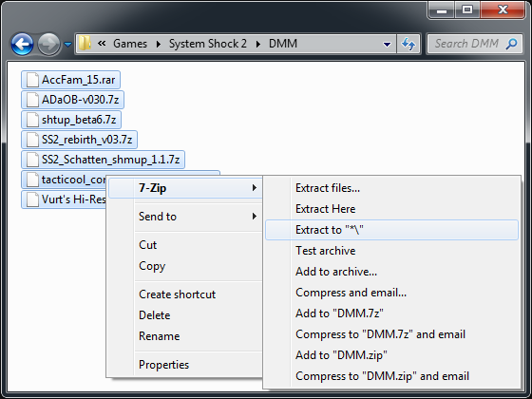Screen dimensions: 532x399
Task: Navigate to Games in the breadcrumb
Action: (x=130, y=44)
